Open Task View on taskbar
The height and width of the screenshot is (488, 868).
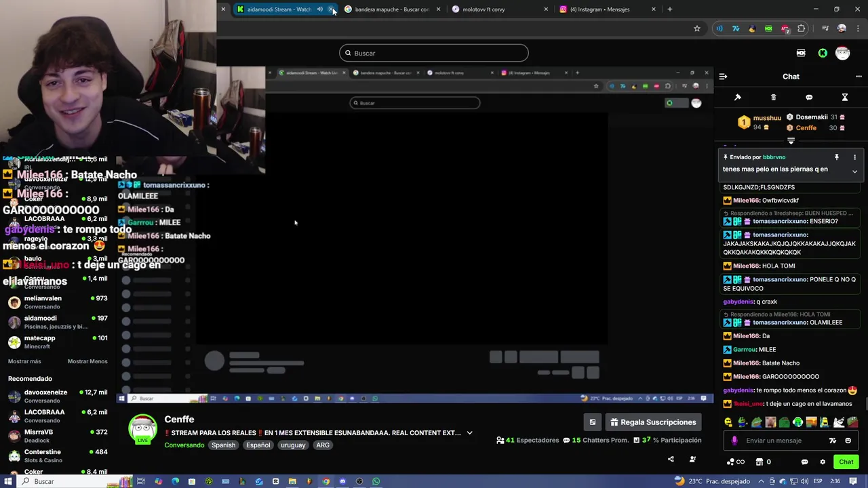[x=141, y=481]
